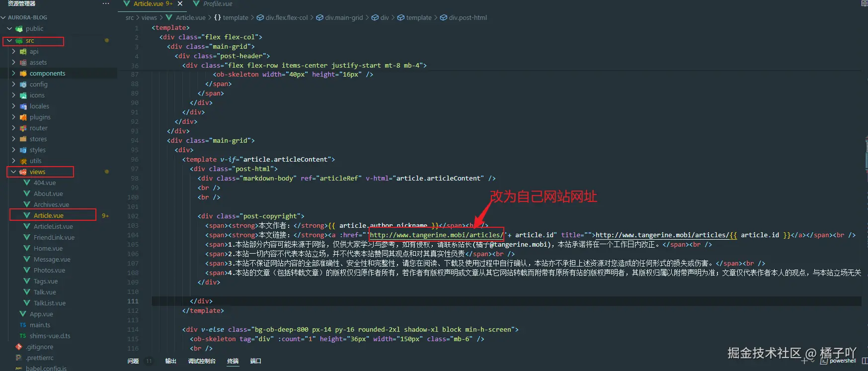Viewport: 868px width, 371px height.
Task: Click the powershell terminal label
Action: coord(843,361)
